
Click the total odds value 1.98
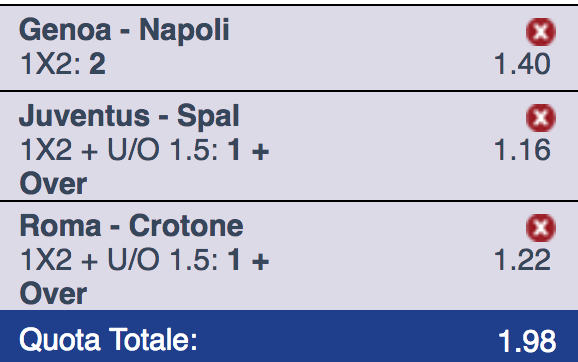(527, 341)
